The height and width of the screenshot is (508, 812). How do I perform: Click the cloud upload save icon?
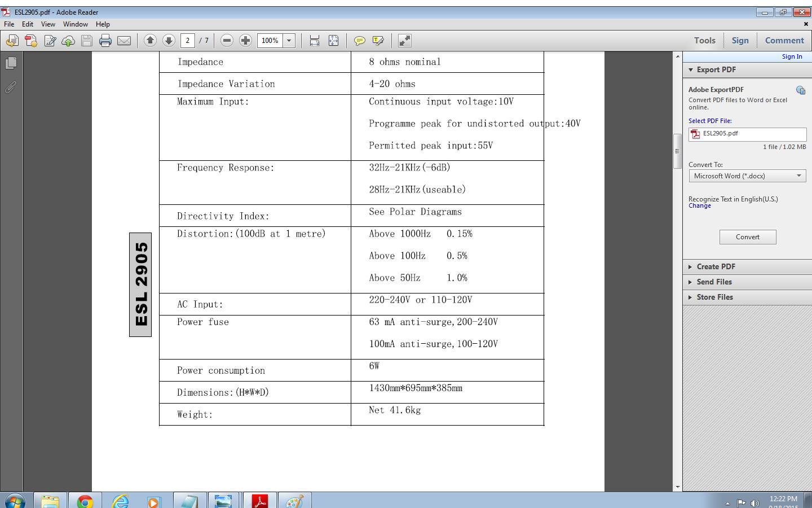68,41
